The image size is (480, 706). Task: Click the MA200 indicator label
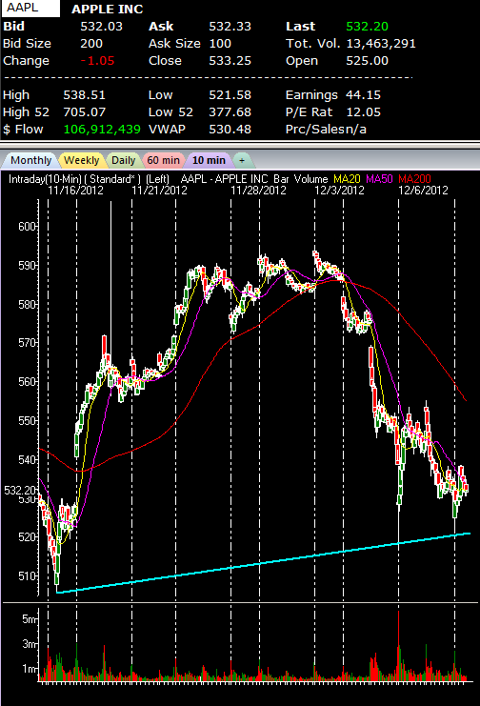(414, 179)
